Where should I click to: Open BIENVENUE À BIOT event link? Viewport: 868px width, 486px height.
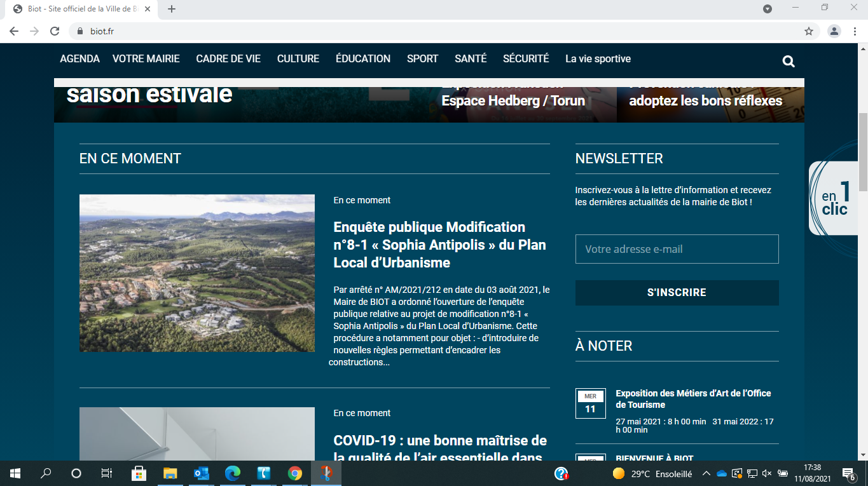[654, 458]
